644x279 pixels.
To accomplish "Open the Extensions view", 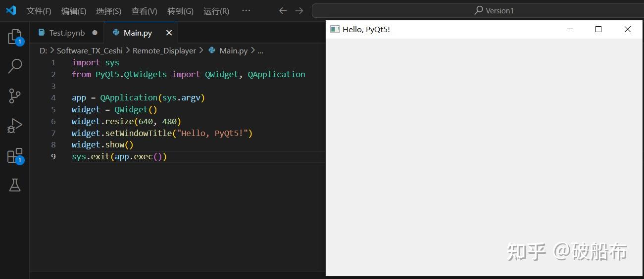I will [15, 155].
